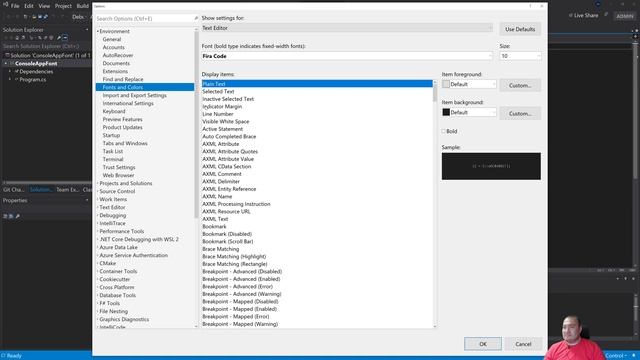Open the Edit menu
The height and width of the screenshot is (360, 640).
[x=29, y=6]
